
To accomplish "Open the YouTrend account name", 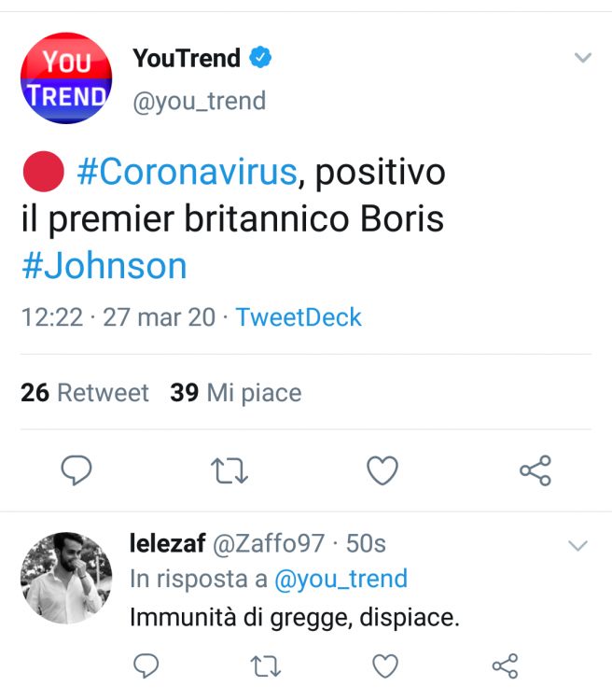I will click(x=187, y=58).
